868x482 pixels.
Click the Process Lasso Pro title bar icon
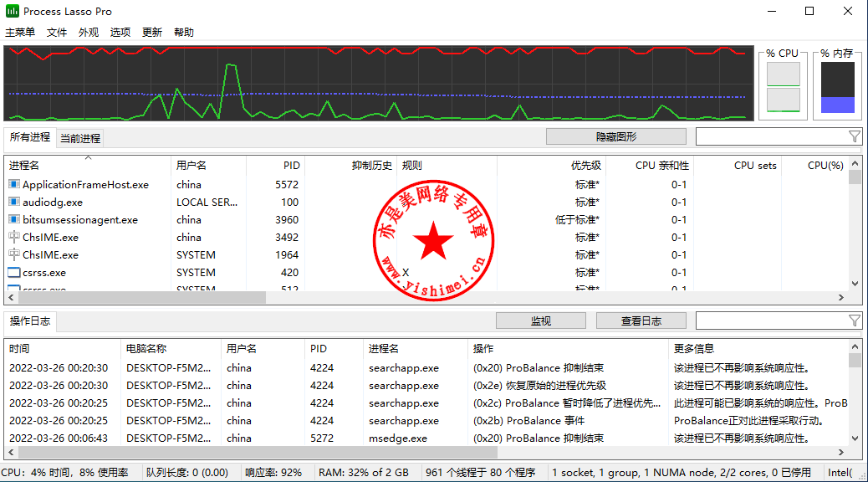(13, 11)
